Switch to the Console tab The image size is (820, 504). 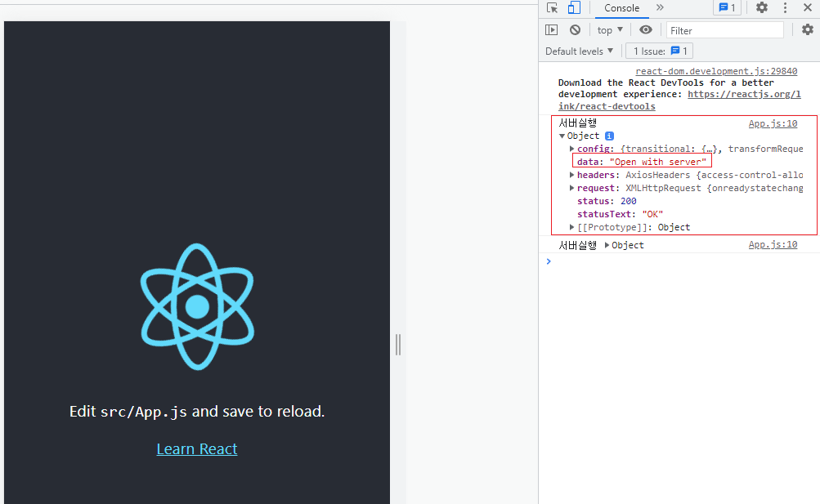pos(621,8)
